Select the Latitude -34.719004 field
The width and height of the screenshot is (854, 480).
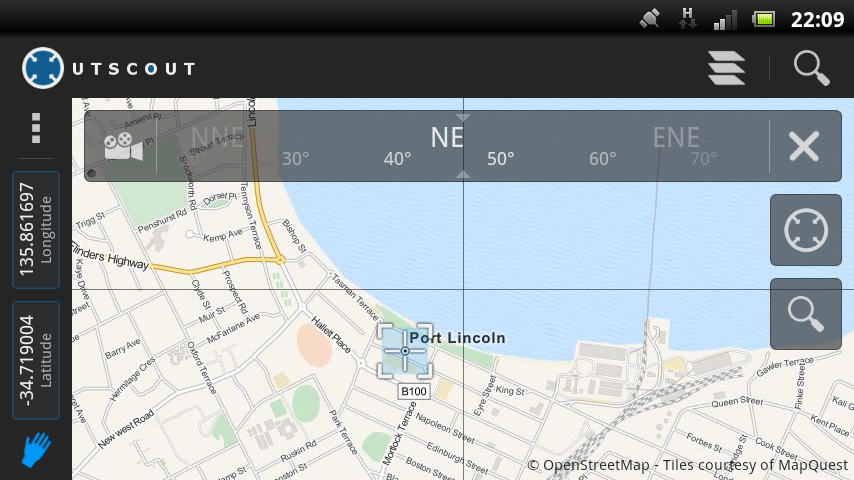click(x=36, y=360)
